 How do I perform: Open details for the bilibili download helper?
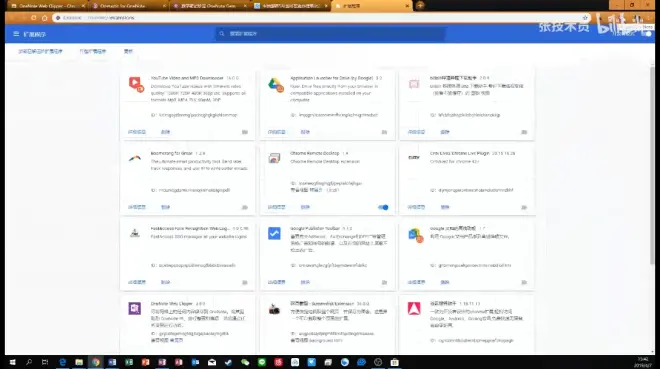point(416,132)
